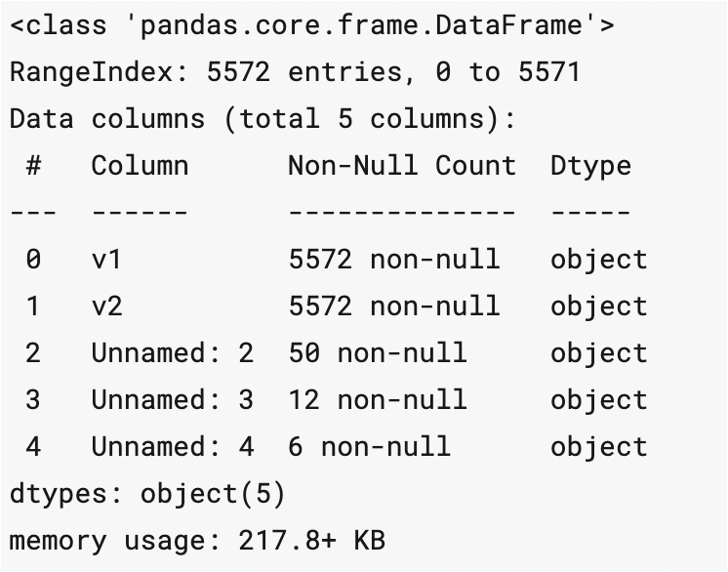
Task: Click the pandas DataFrame class line
Action: pos(312,24)
